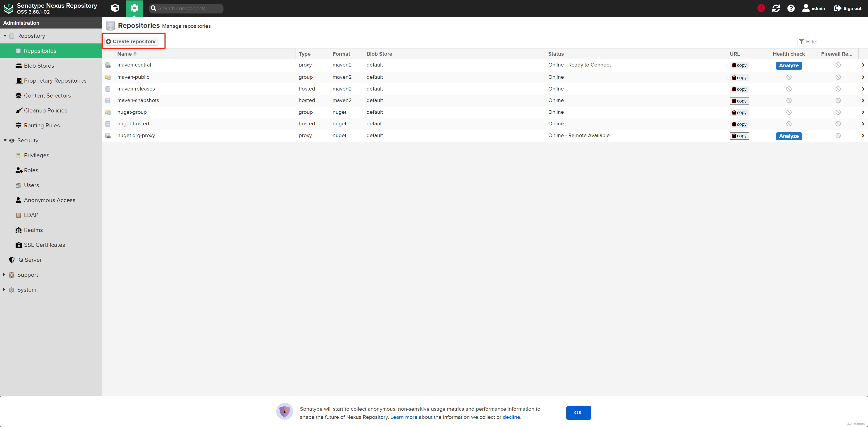868x427 pixels.
Task: Open Realms under Security
Action: tap(33, 230)
